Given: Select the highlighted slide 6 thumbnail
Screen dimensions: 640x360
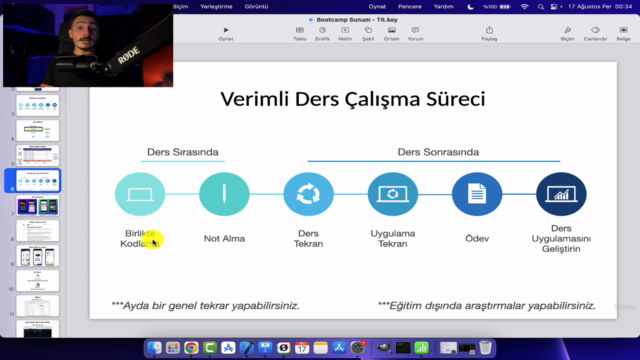Looking at the screenshot, I should point(38,180).
